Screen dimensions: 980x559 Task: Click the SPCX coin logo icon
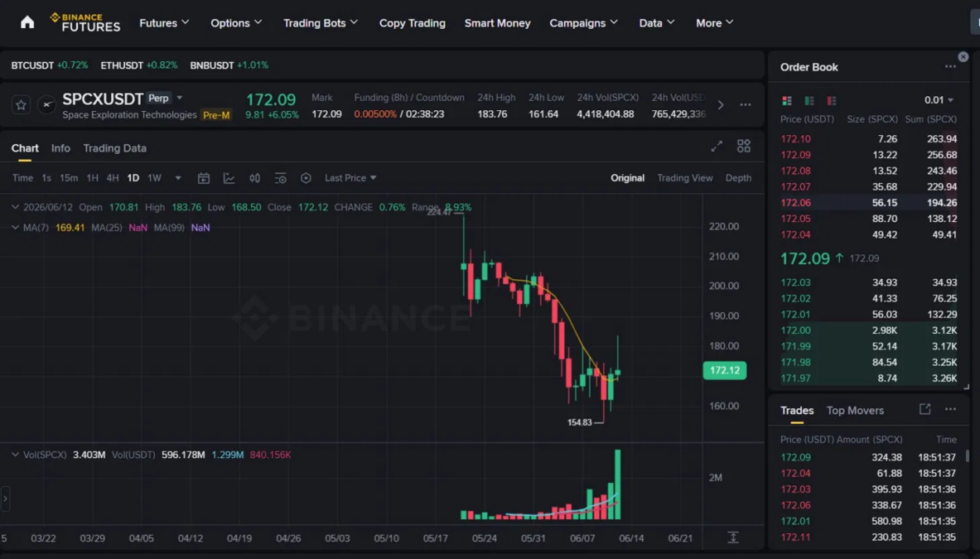click(x=46, y=105)
